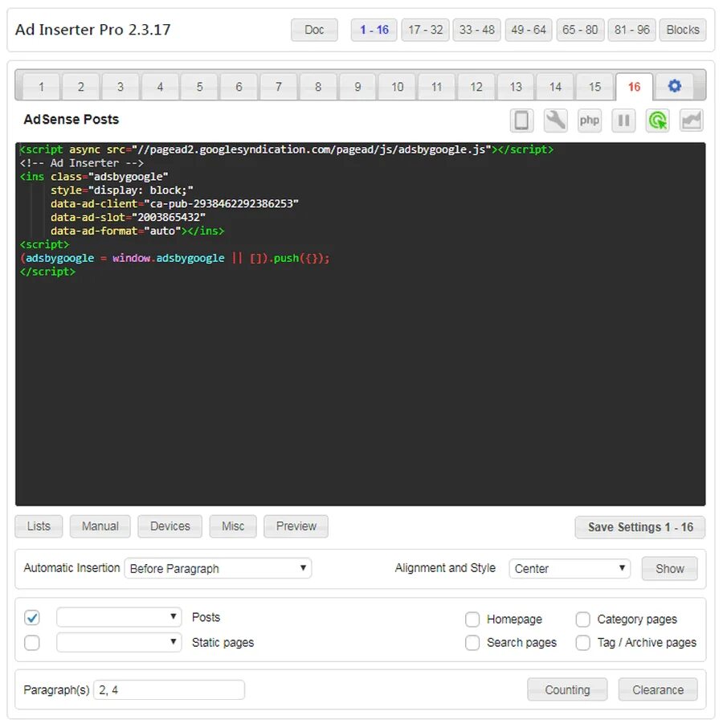
Task: Open the 49 - 64 blocks range
Action: pyautogui.click(x=529, y=30)
